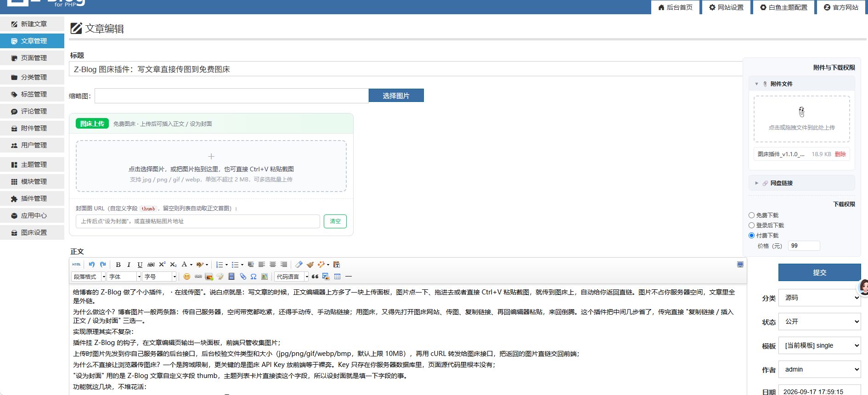
Task: Select 付费下载 download permission
Action: [751, 235]
